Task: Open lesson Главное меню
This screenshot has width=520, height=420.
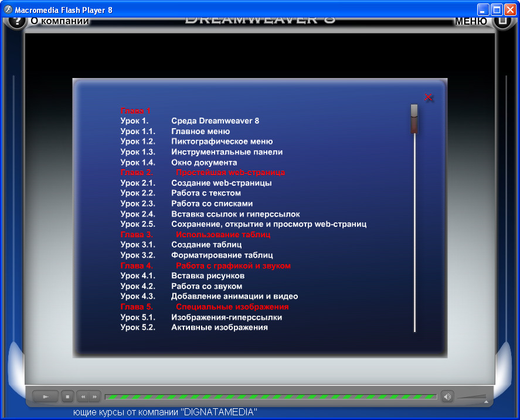Action: (200, 131)
